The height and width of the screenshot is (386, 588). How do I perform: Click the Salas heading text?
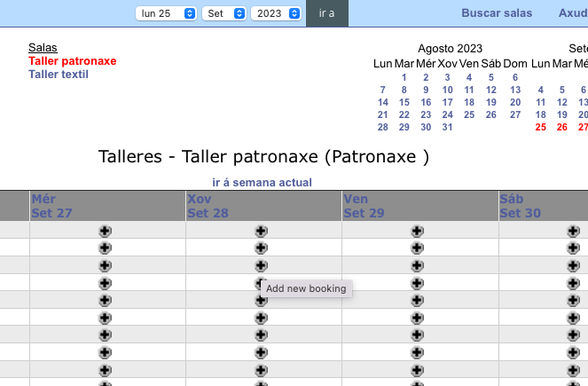[x=43, y=48]
